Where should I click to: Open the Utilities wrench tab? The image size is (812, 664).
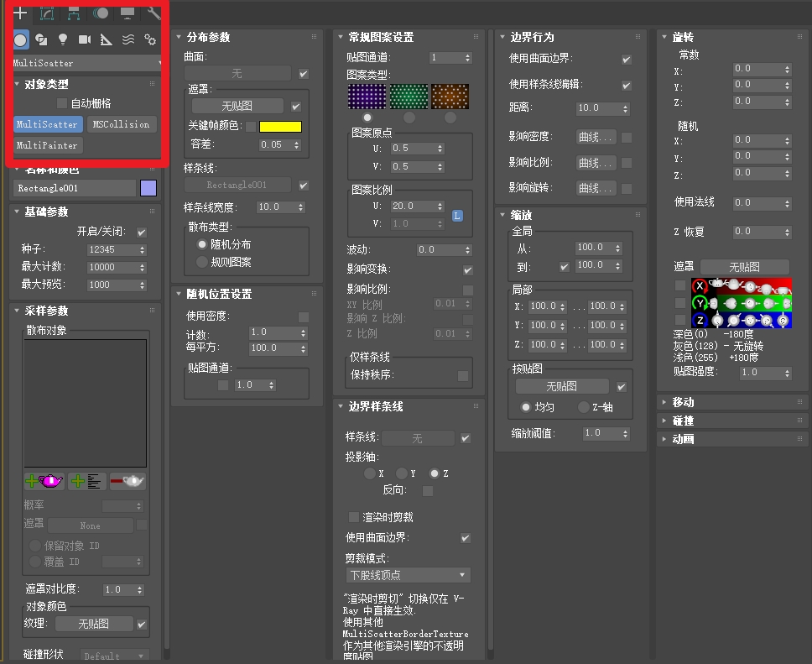pyautogui.click(x=154, y=13)
